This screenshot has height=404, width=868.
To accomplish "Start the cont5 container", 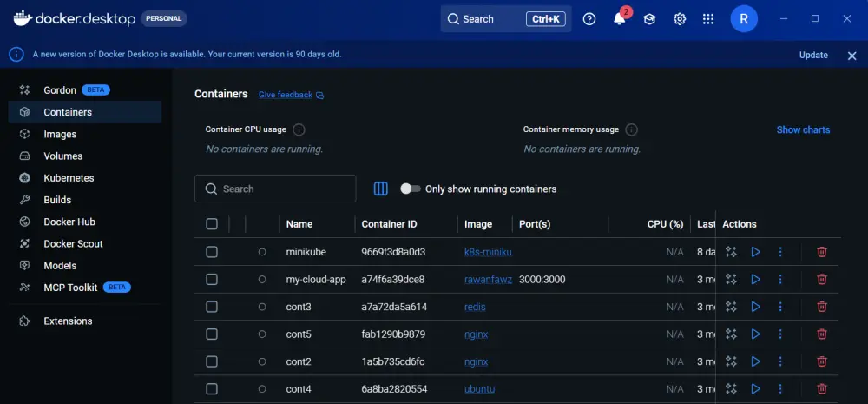I will (756, 334).
